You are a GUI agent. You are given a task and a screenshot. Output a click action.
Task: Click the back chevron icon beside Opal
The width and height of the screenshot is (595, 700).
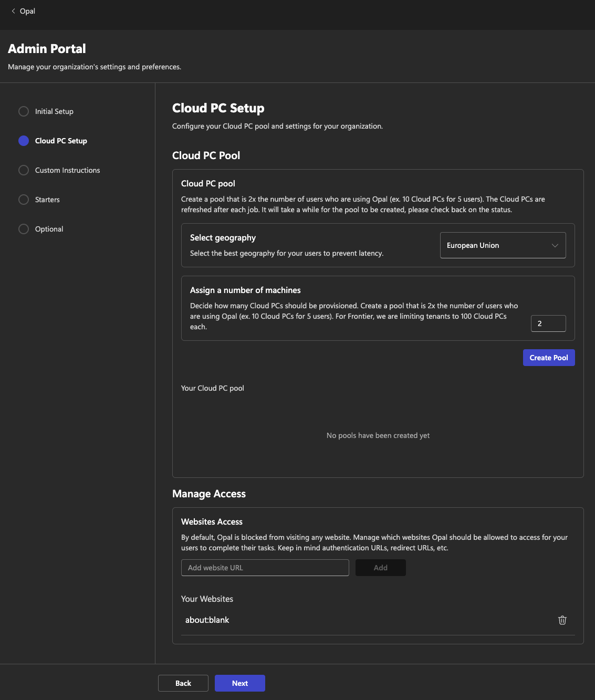(13, 11)
